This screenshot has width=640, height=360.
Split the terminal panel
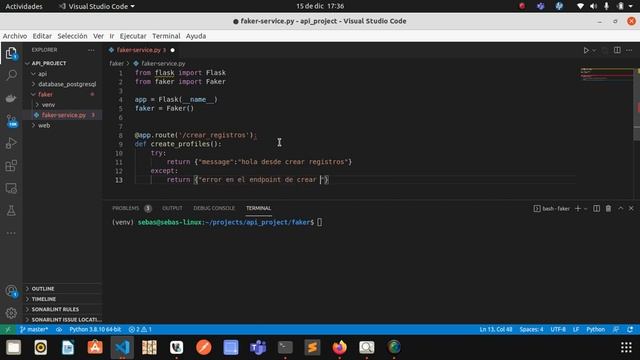596,209
